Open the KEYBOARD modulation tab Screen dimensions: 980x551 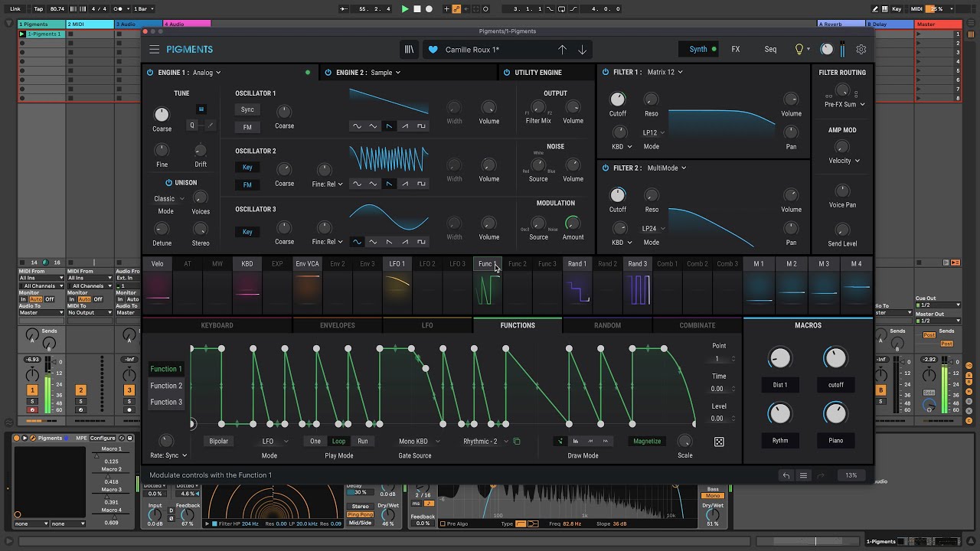click(x=217, y=325)
